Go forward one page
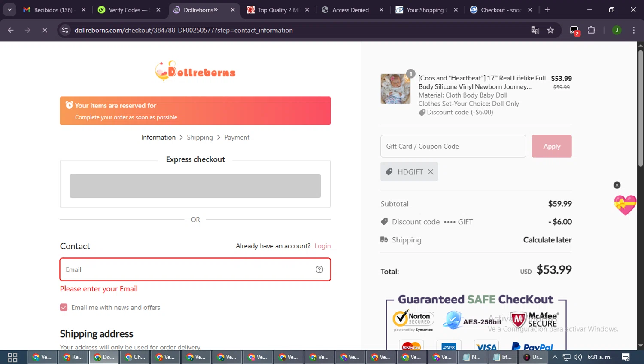The image size is (644, 364). (x=27, y=30)
